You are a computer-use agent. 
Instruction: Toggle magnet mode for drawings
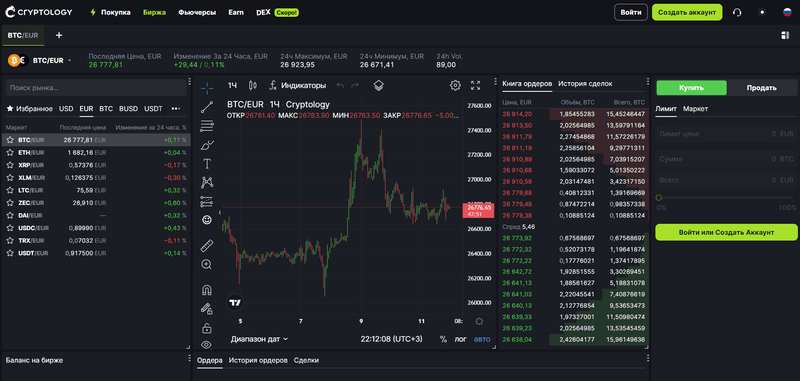tap(207, 290)
